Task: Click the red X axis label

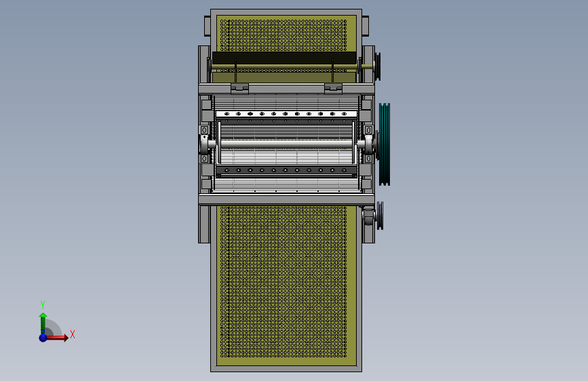Action: (73, 334)
